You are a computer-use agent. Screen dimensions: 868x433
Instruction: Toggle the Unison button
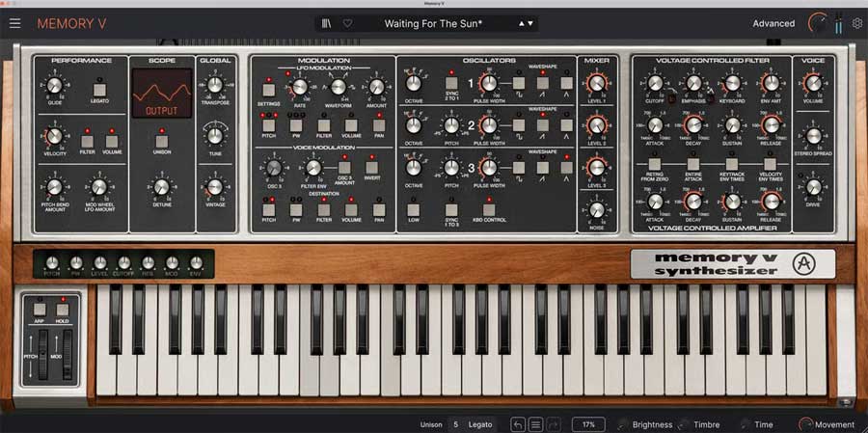[x=162, y=141]
